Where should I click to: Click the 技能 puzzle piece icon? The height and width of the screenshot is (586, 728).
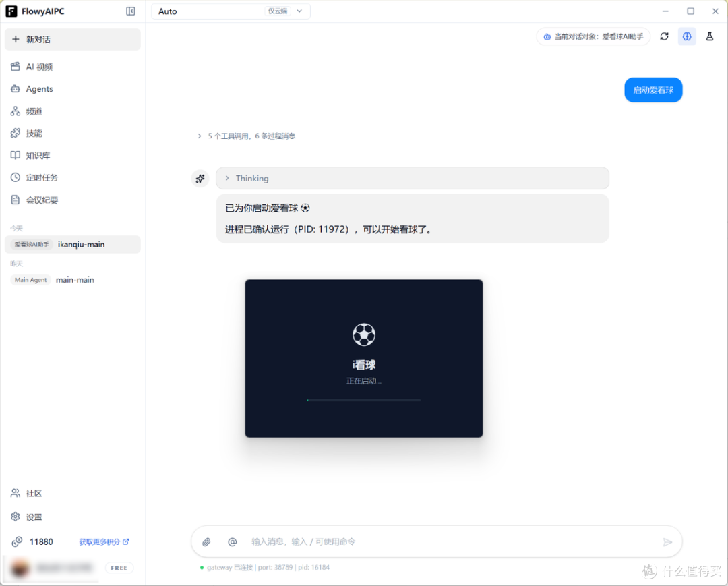tap(16, 134)
